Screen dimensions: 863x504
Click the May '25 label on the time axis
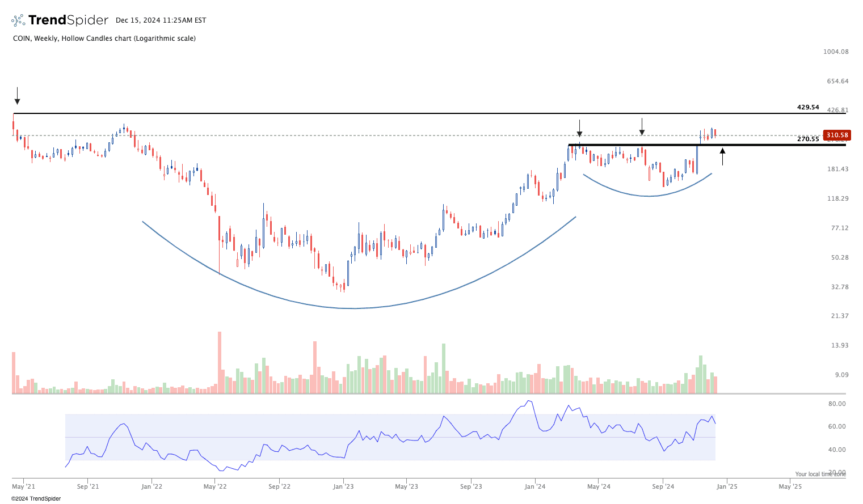click(790, 486)
